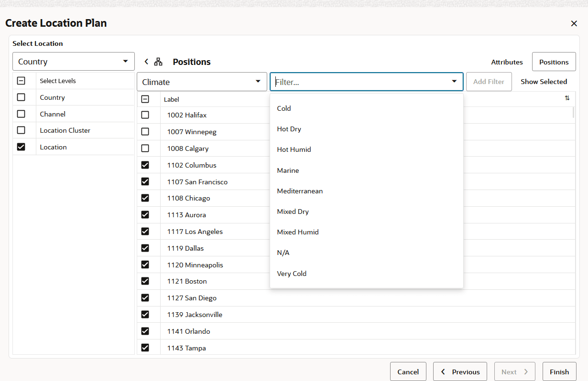
Task: Click the caret on the Climate dropdown
Action: click(258, 82)
